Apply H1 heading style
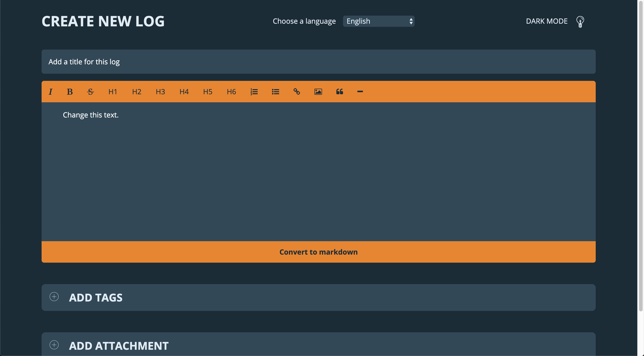The height and width of the screenshot is (356, 644). (113, 92)
